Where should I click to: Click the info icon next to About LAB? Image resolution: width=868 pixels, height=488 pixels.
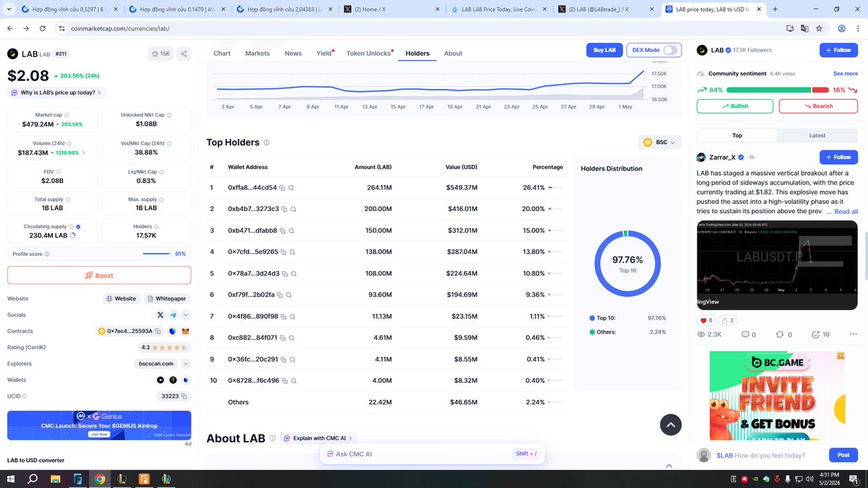point(273,438)
